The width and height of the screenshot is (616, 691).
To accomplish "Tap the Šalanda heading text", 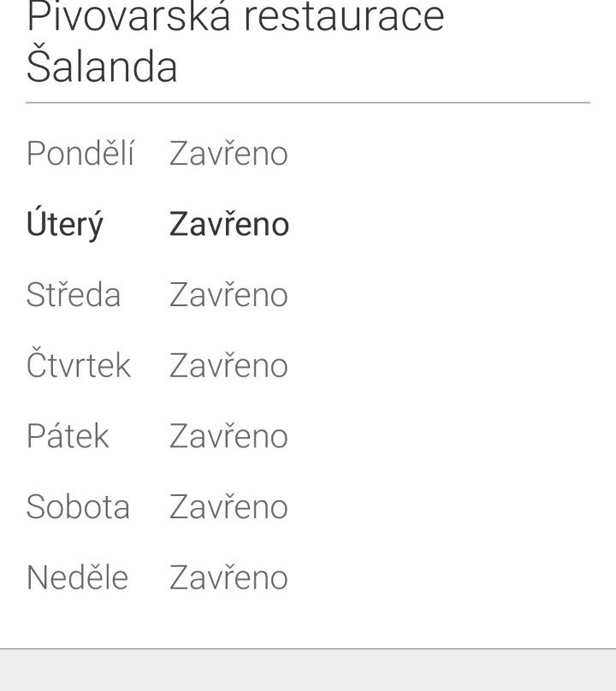I will pos(102,67).
